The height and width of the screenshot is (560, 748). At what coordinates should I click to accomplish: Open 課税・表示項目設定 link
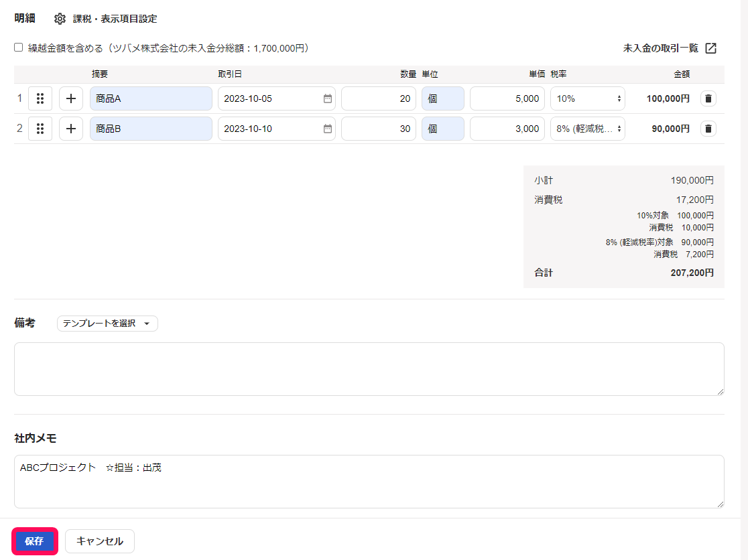[x=115, y=19]
